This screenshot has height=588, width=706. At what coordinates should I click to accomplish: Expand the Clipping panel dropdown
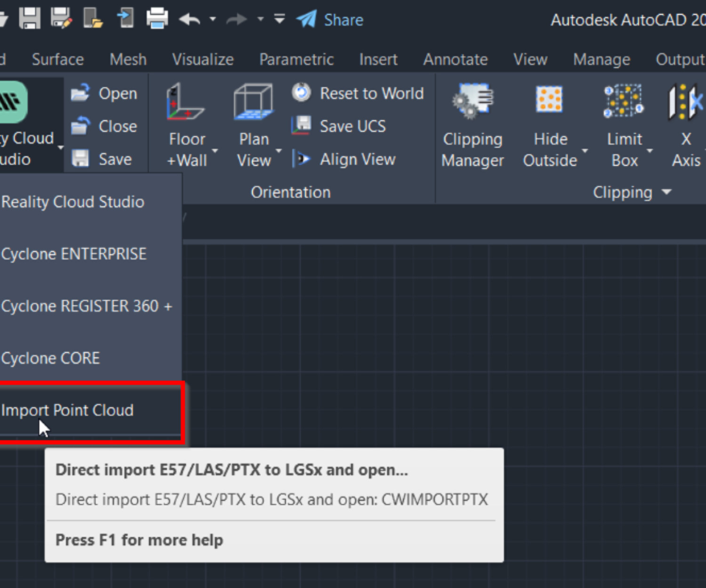666,192
